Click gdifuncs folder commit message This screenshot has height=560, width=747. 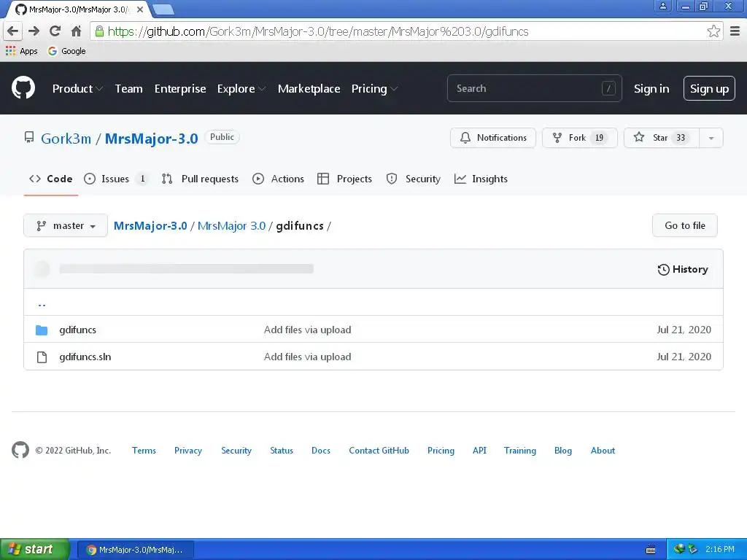pyautogui.click(x=307, y=330)
